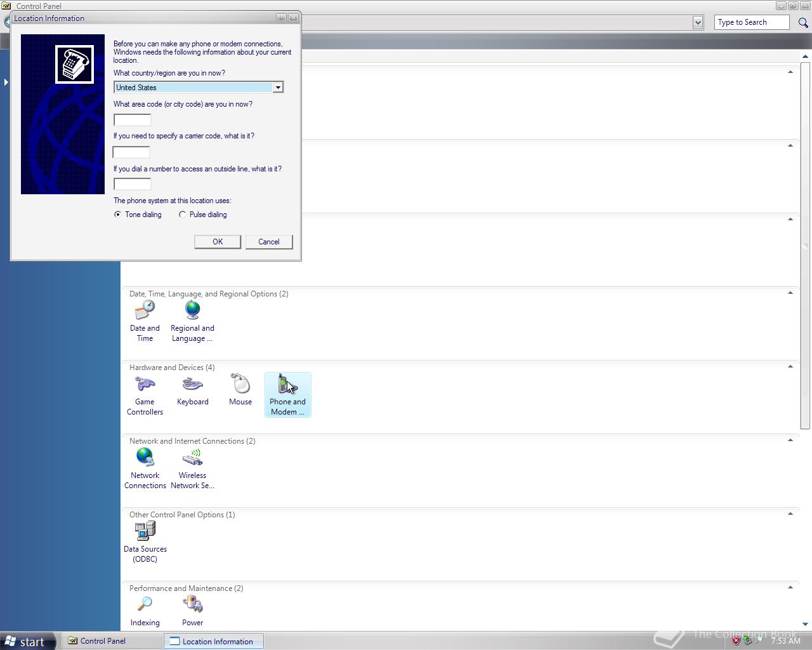Screen dimensions: 812x650
Task: Open Wireless Network Setup icon
Action: (x=192, y=469)
